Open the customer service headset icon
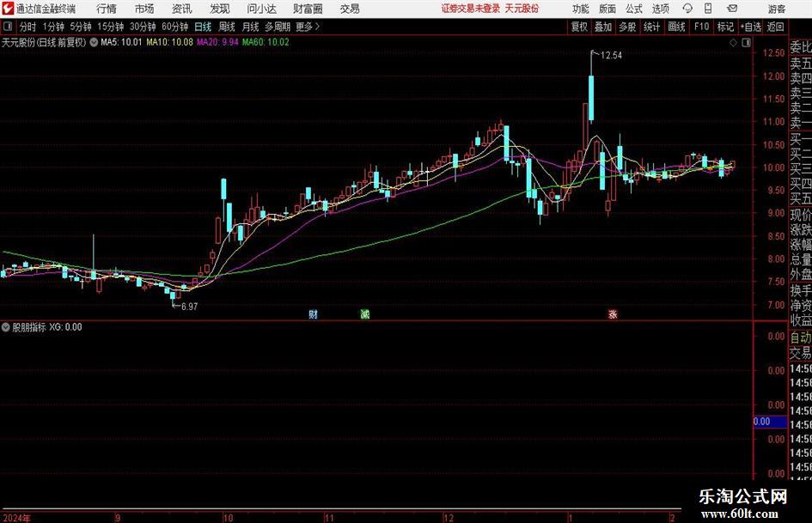812x523 pixels. click(687, 9)
